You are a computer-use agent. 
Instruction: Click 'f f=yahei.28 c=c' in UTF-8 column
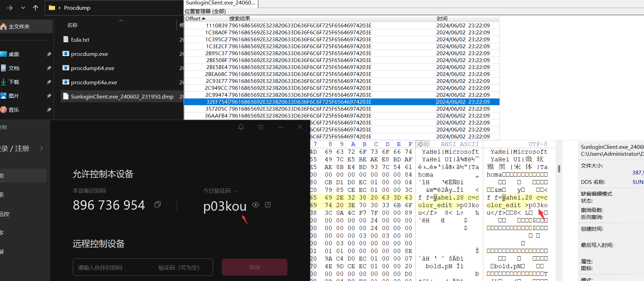(517, 197)
